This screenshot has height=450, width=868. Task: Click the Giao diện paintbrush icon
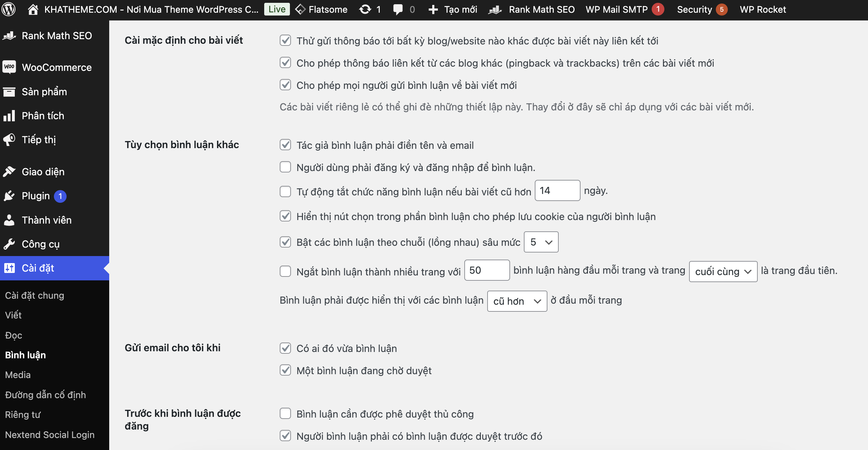(x=9, y=172)
